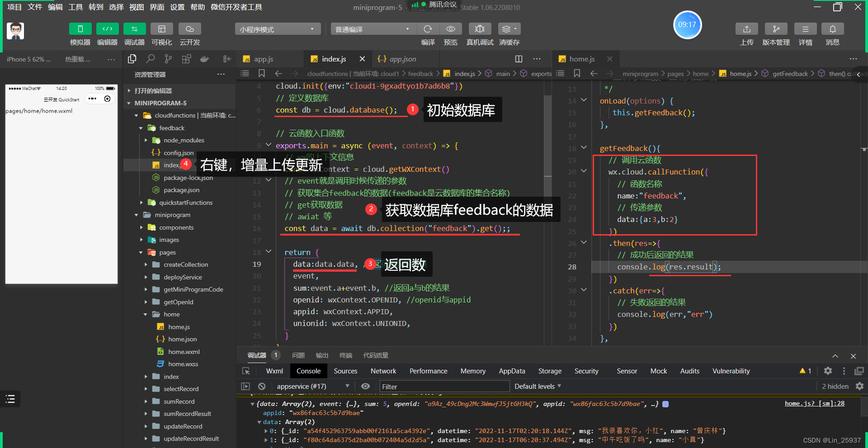The width and height of the screenshot is (868, 448).
Task: Open the source control branch icon
Action: click(168, 59)
